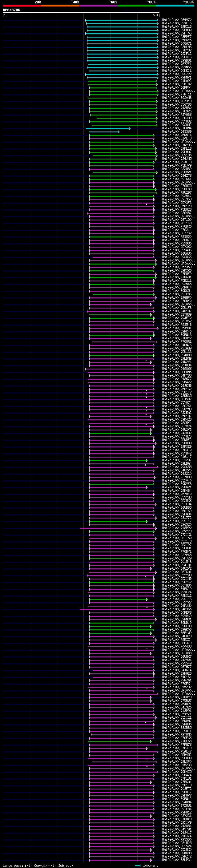This screenshot has height=868, width=197.
Task: Click label UniRef100_A3C7X1
Action: coord(177,406)
